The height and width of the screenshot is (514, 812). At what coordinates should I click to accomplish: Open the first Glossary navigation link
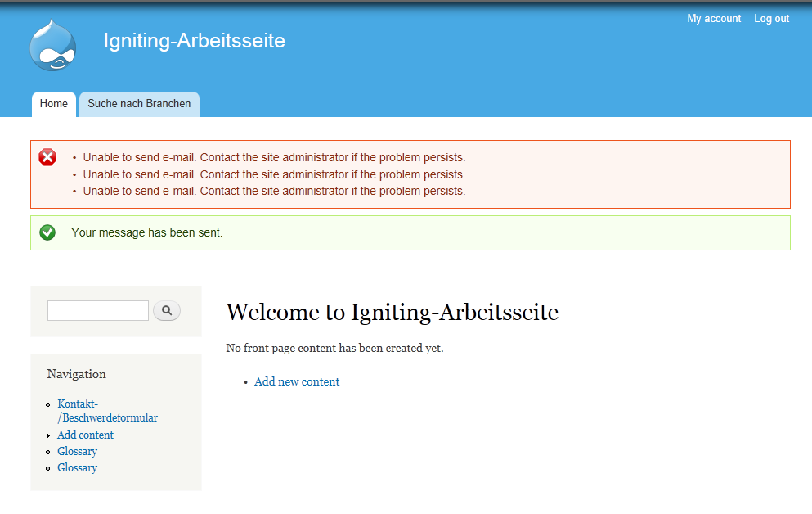pos(77,452)
